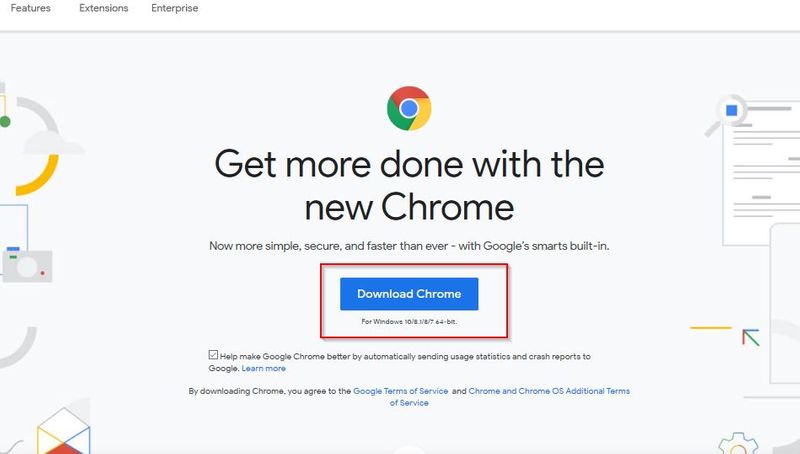Viewport: 800px width, 454px height.
Task: Open Google Terms of Service link
Action: tap(401, 391)
